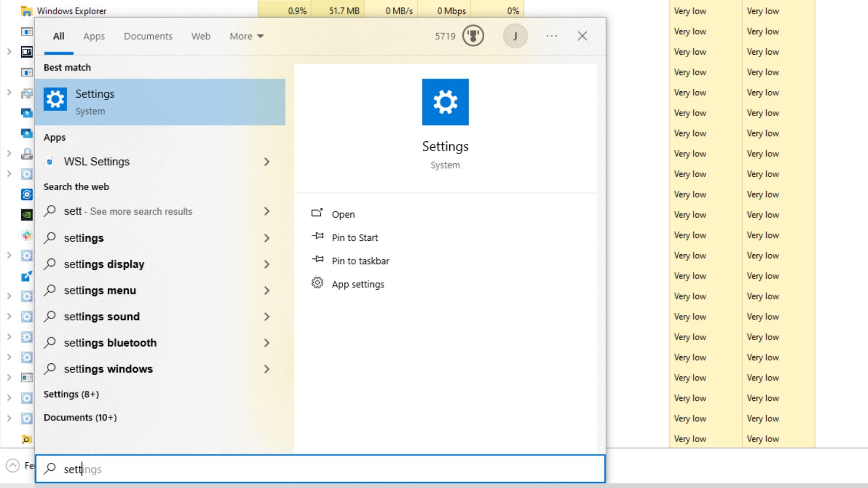The width and height of the screenshot is (868, 488).
Task: Expand the 'settings windows' suggestion chevron
Action: point(267,369)
